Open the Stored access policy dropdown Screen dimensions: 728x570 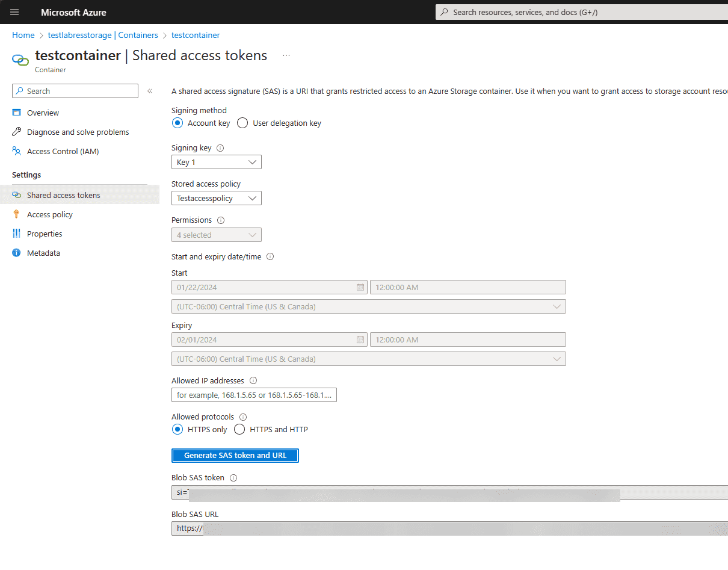217,198
